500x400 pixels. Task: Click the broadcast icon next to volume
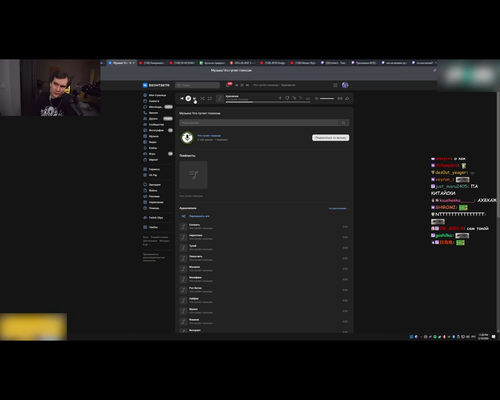point(340,98)
